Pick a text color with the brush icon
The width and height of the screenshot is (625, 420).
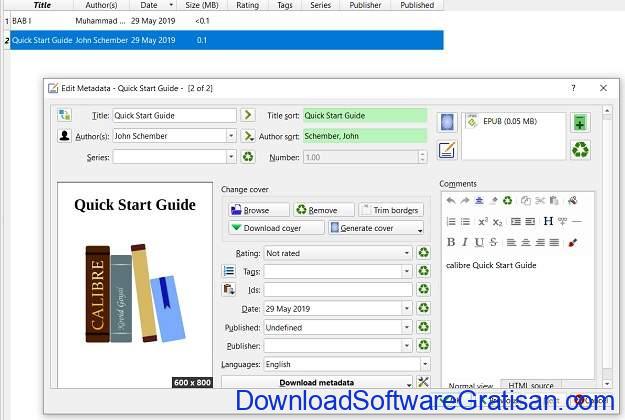point(573,242)
